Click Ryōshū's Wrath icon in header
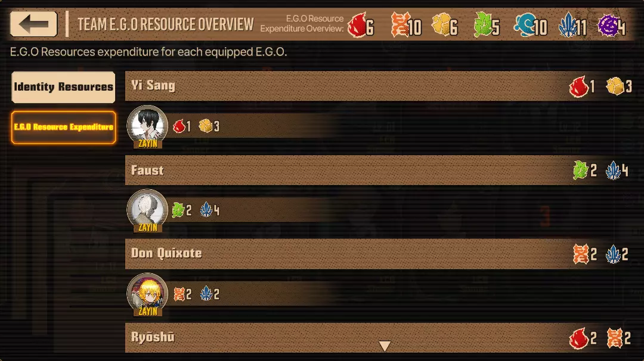This screenshot has width=644, height=361. tap(579, 338)
